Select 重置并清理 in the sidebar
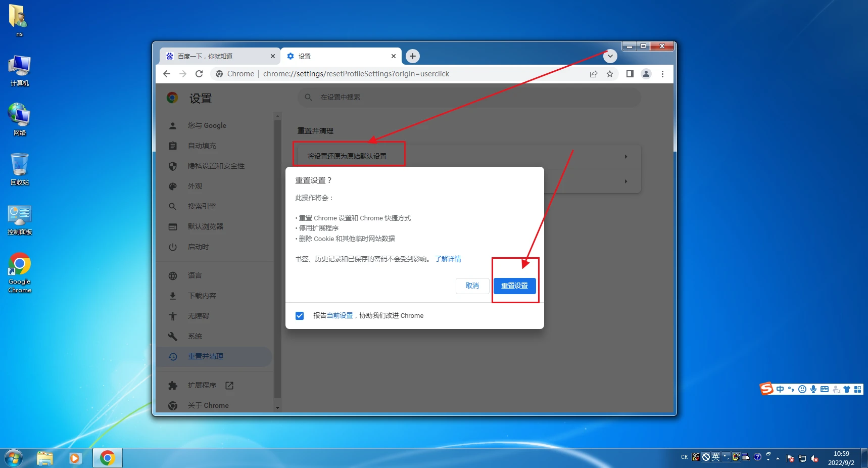This screenshot has height=468, width=868. pyautogui.click(x=214, y=356)
